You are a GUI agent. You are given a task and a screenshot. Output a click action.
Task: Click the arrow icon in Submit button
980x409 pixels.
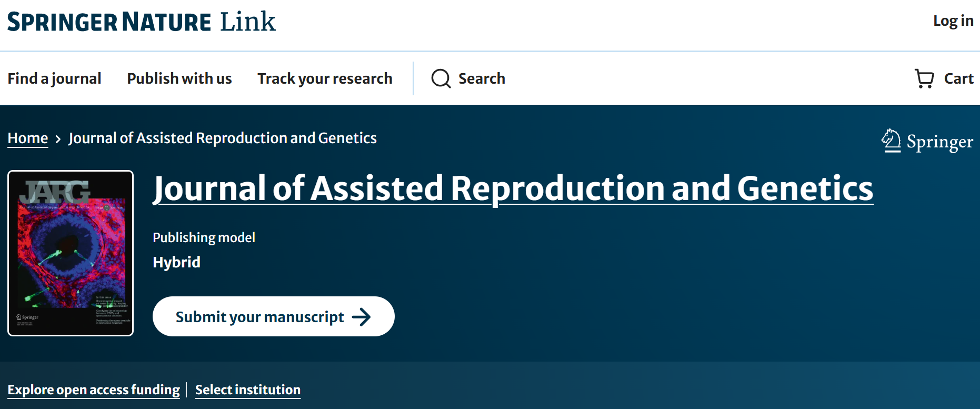pyautogui.click(x=362, y=317)
